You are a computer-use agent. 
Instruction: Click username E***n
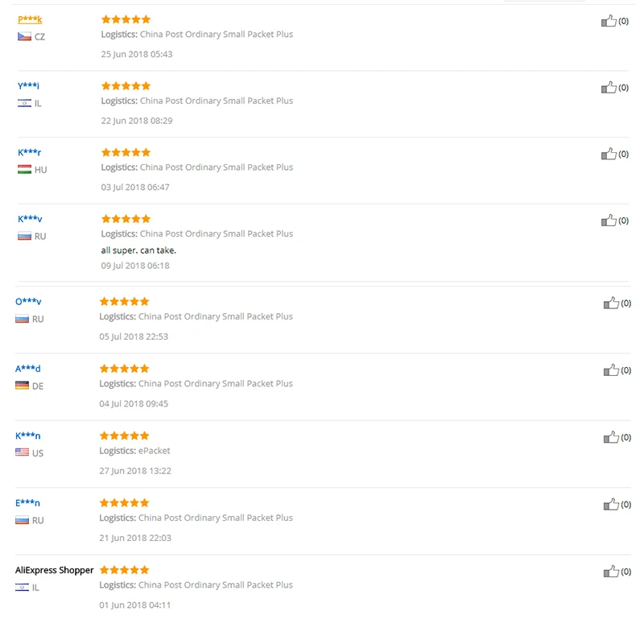point(27,503)
